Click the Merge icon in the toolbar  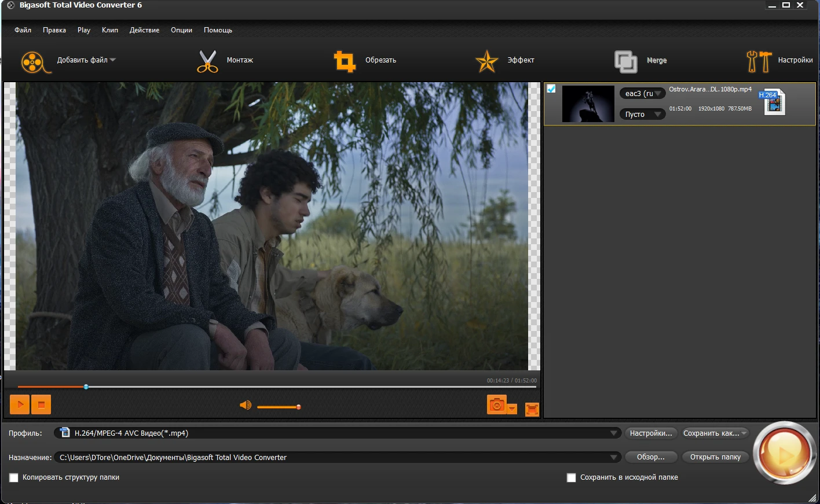625,61
